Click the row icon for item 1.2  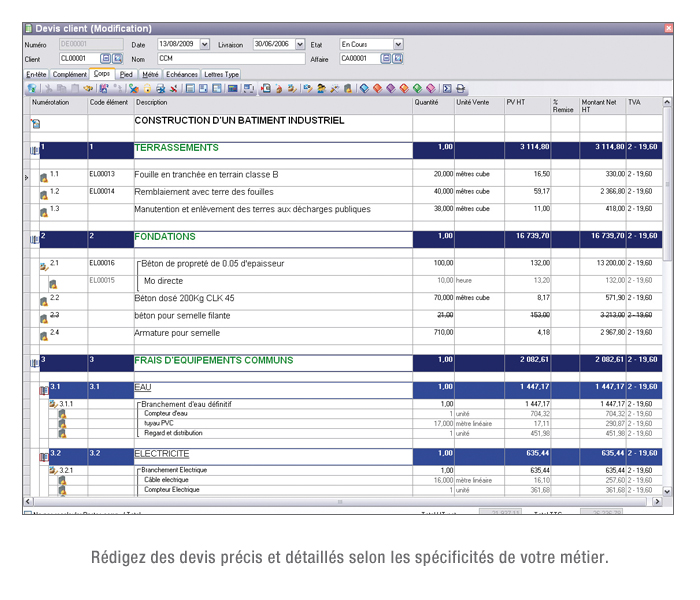(x=43, y=194)
